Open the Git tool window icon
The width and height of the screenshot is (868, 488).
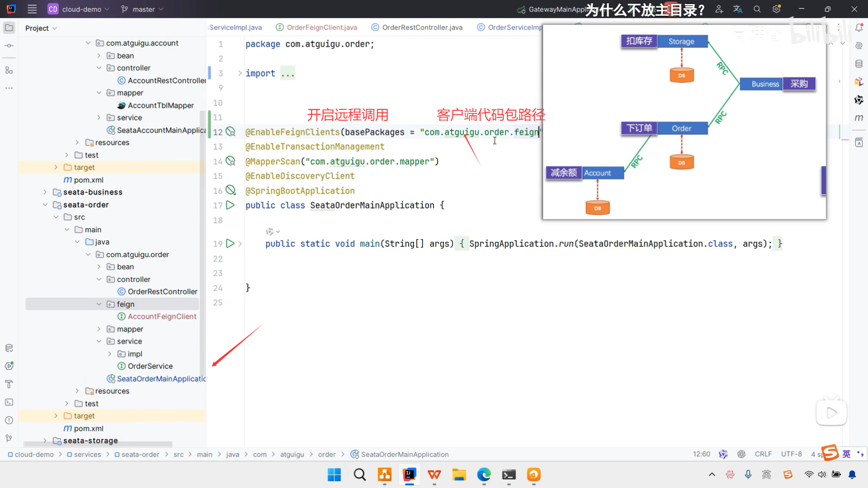tap(9, 438)
